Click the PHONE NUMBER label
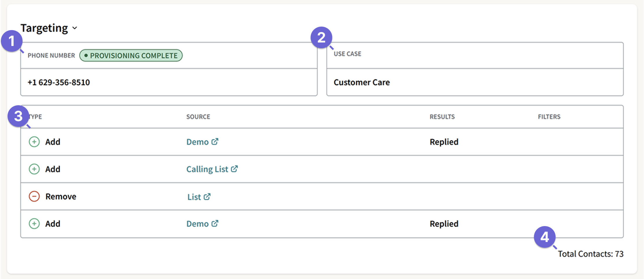This screenshot has width=644, height=279. [x=51, y=56]
